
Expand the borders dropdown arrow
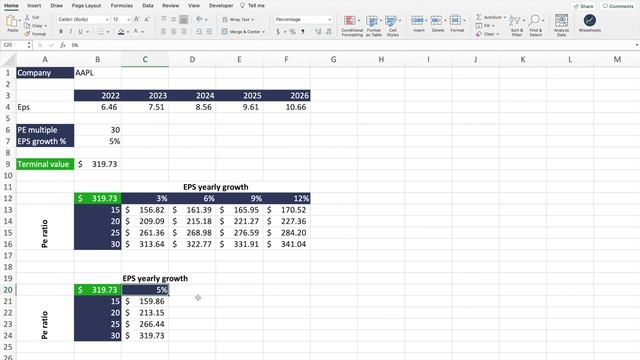click(x=108, y=32)
